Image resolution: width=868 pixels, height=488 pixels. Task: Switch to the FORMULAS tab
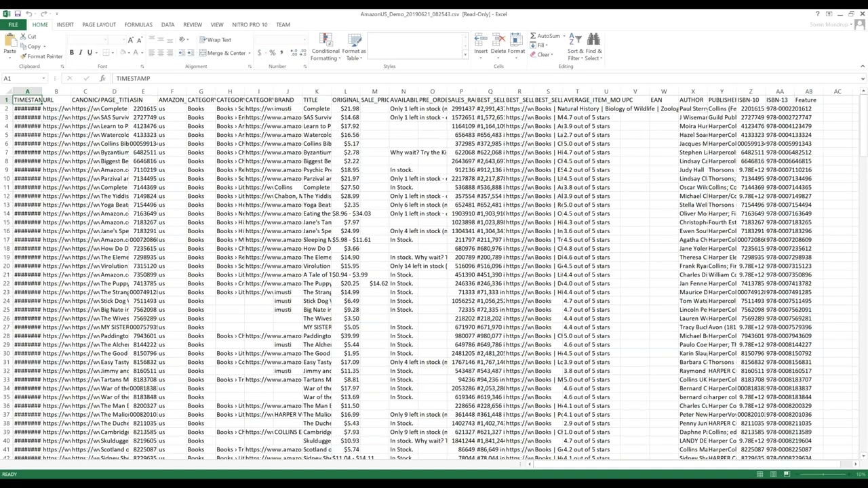[138, 25]
